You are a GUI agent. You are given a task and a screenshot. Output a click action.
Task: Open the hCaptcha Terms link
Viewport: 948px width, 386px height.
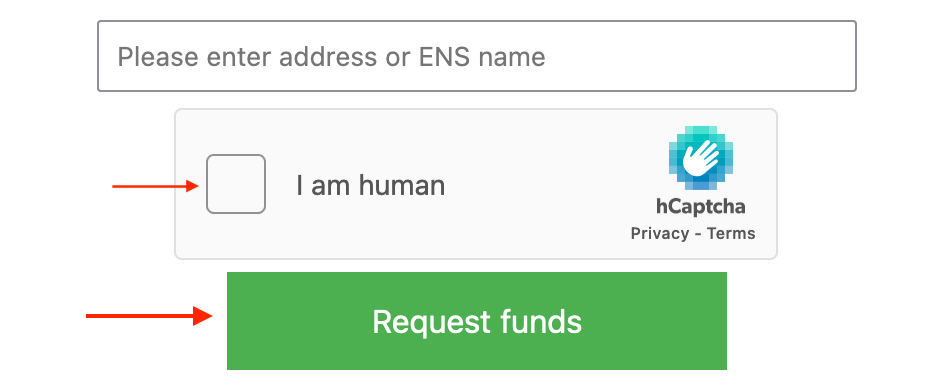(731, 234)
